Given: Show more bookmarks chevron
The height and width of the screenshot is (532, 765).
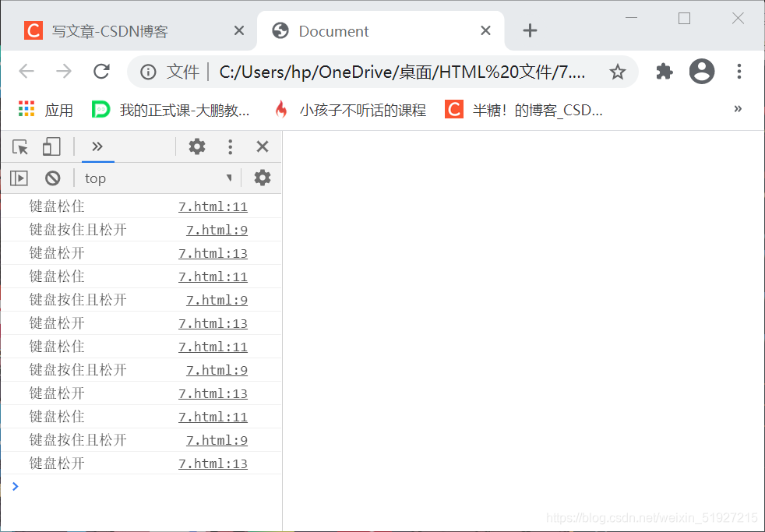Looking at the screenshot, I should tap(738, 109).
